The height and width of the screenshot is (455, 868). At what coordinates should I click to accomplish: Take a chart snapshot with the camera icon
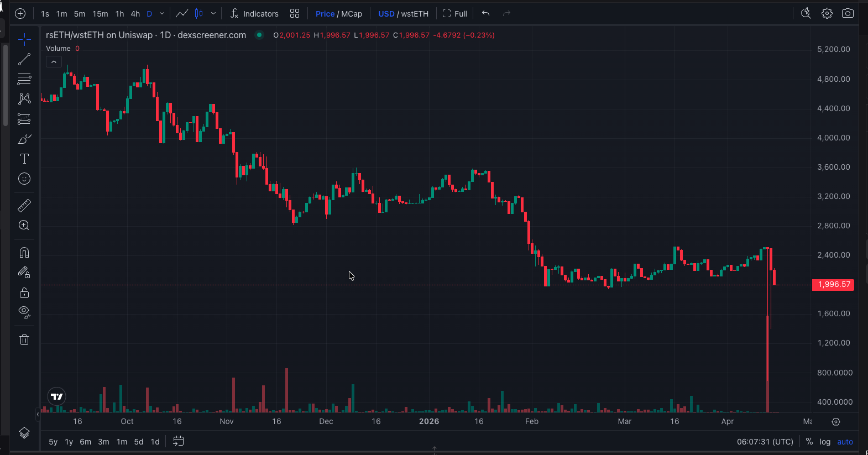(x=848, y=13)
